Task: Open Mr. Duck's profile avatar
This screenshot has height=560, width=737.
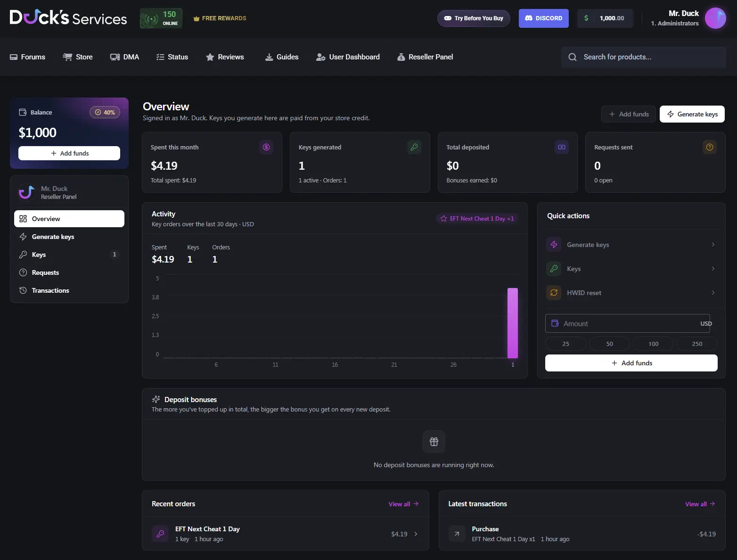Action: point(715,18)
